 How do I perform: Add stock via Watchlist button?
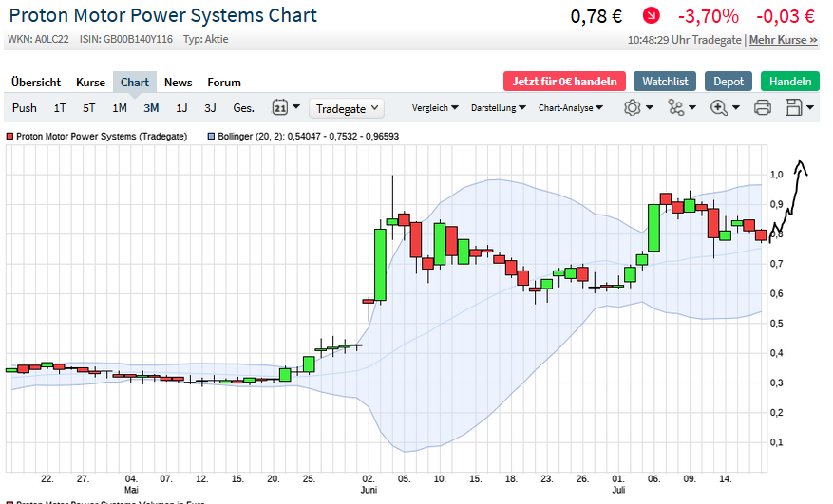pyautogui.click(x=665, y=82)
